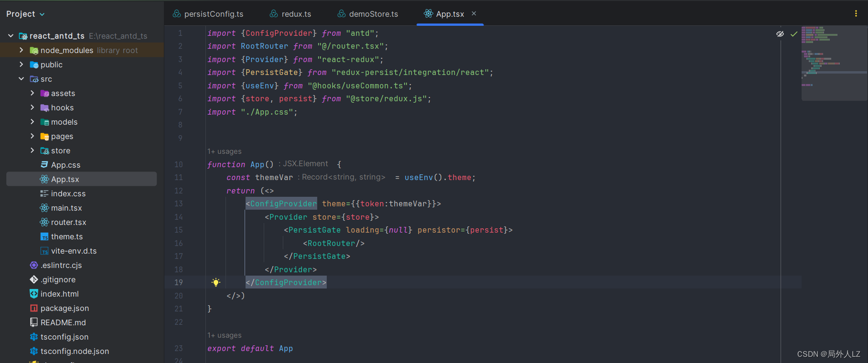Click the RootRouter tag on line 16
868x363 pixels.
334,243
